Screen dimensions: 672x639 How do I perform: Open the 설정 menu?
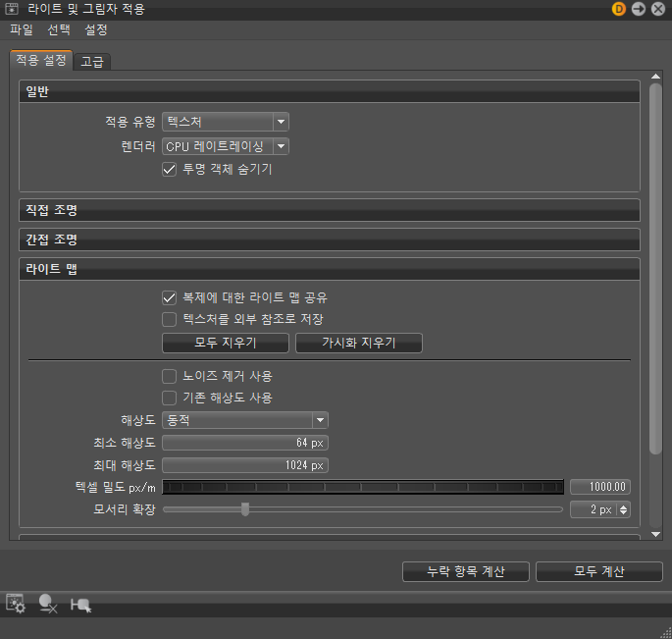coord(96,30)
